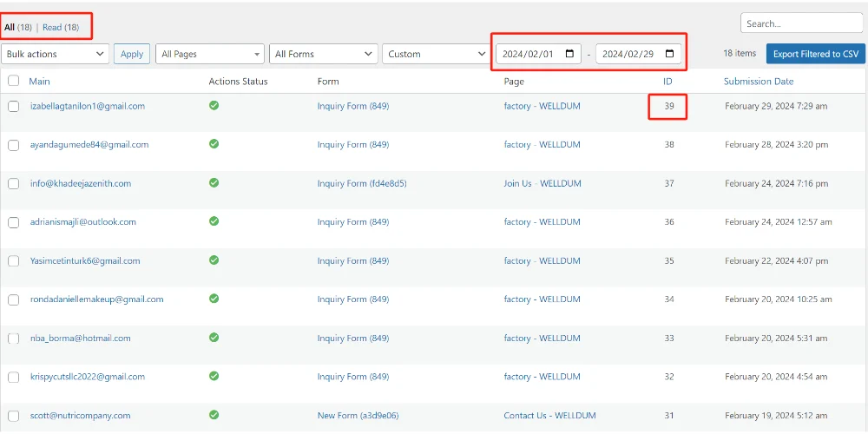This screenshot has width=868, height=434.
Task: Open submission from nba_borma@hotmail.com
Action: pos(80,338)
